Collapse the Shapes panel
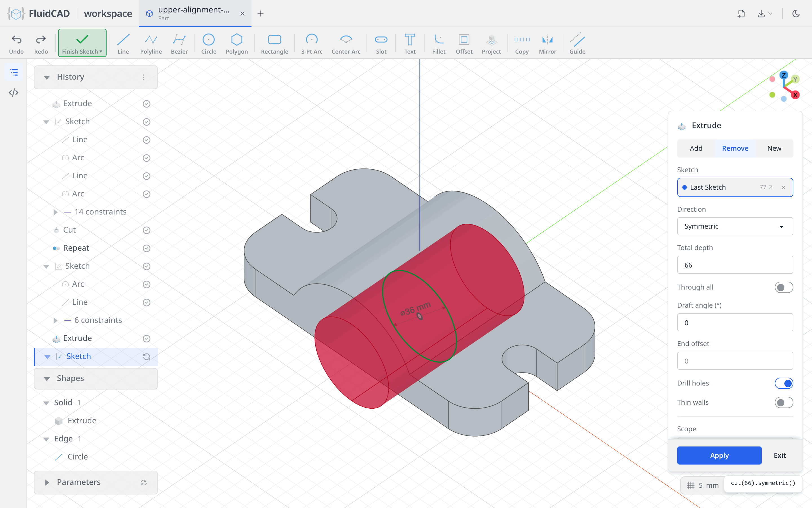The width and height of the screenshot is (812, 508). click(47, 379)
